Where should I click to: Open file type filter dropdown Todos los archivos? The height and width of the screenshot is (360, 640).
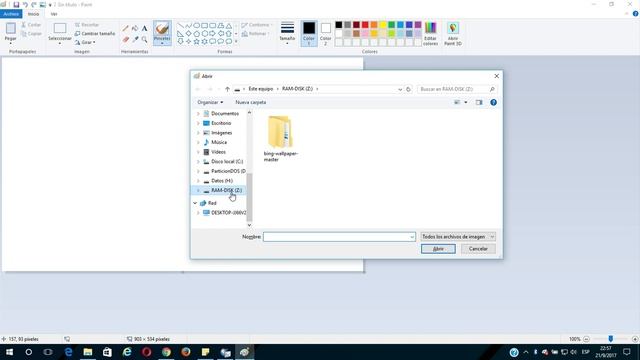pyautogui.click(x=458, y=237)
